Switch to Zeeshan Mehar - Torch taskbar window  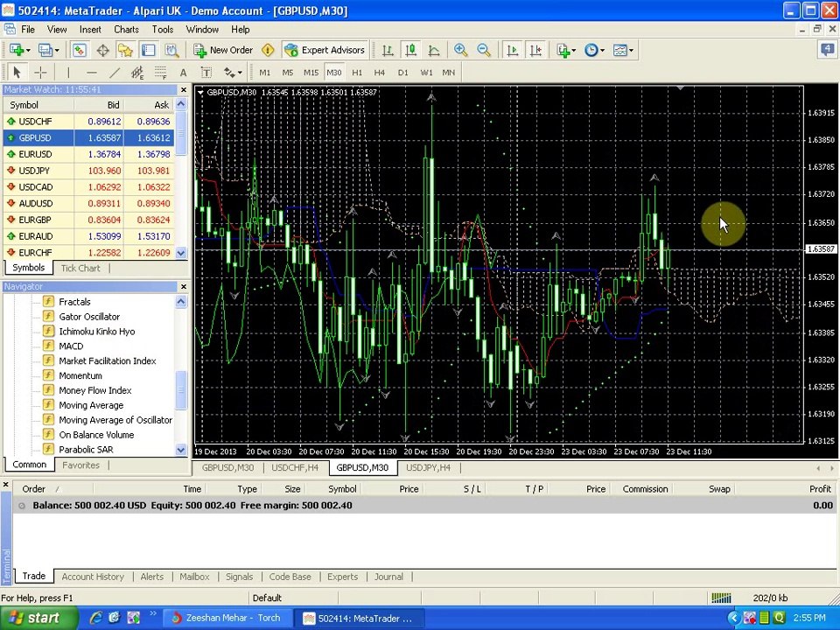(227, 618)
